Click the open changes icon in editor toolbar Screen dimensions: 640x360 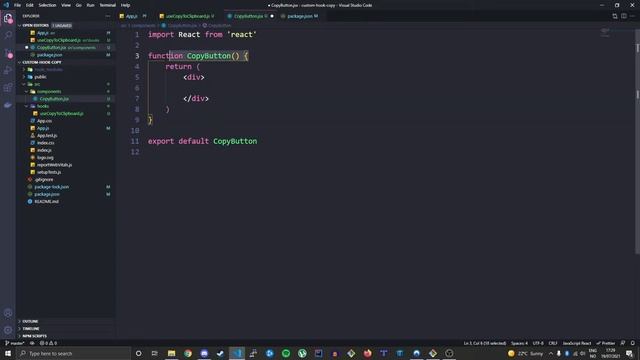tap(615, 16)
